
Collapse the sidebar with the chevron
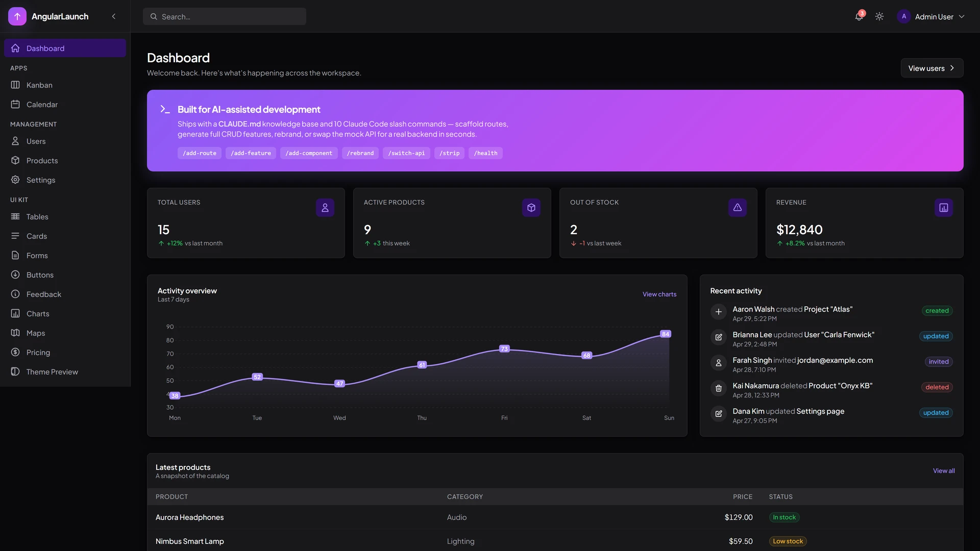pos(114,16)
